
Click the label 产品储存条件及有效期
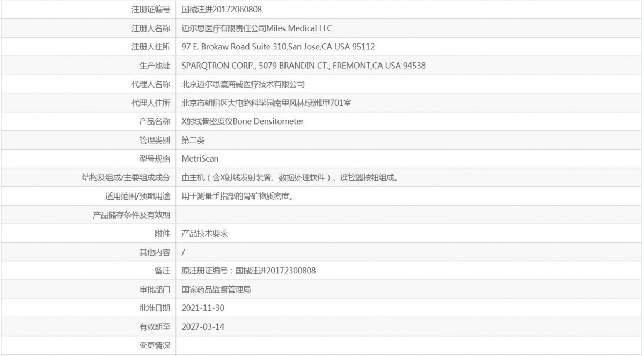131,215
